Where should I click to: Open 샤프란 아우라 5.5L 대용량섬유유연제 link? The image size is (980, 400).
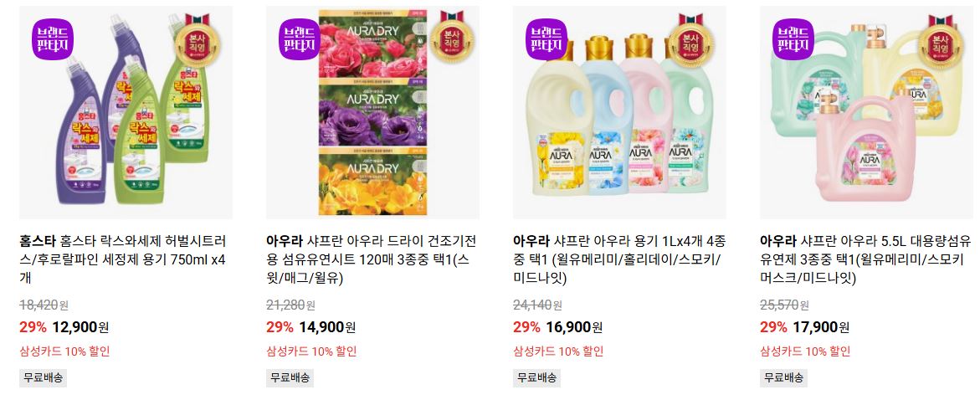pyautogui.click(x=865, y=259)
